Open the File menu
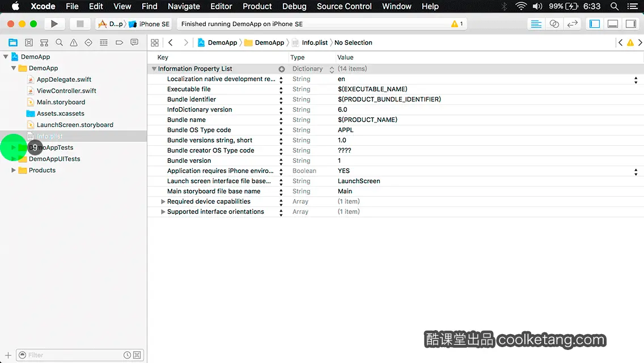 [x=72, y=6]
